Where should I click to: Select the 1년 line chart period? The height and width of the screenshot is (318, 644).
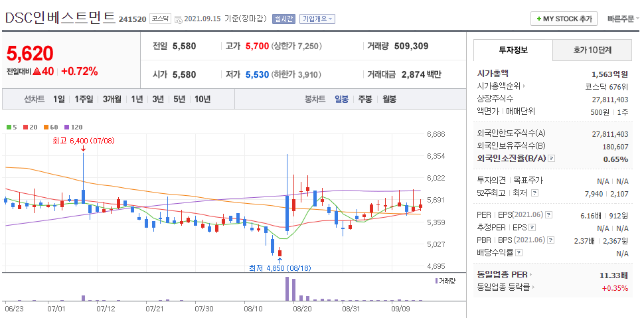click(x=137, y=99)
